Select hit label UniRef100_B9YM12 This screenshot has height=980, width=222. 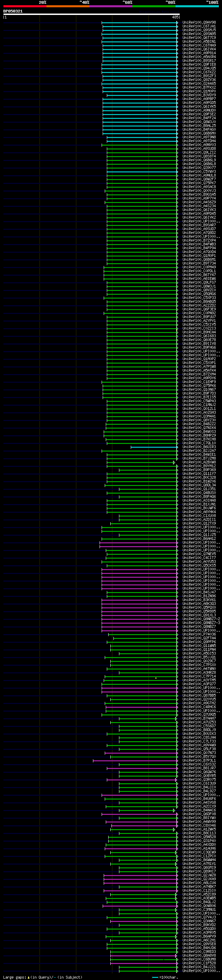[199, 466]
